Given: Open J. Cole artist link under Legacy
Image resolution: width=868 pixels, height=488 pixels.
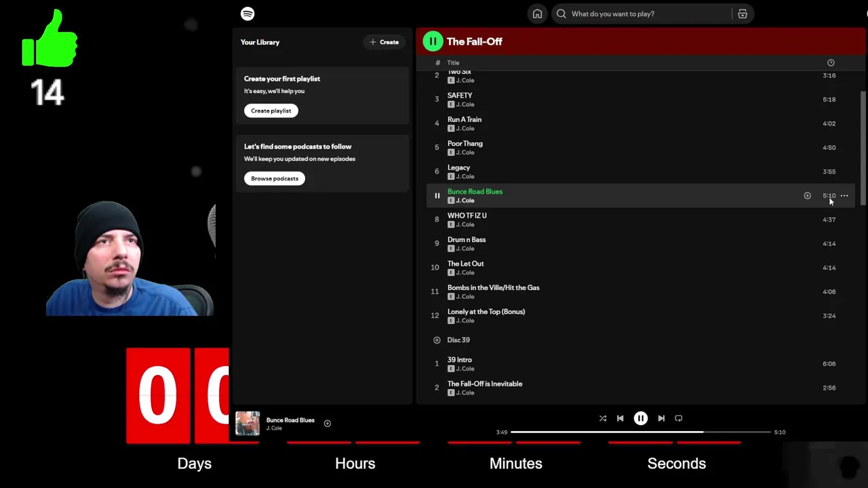Looking at the screenshot, I should (x=465, y=176).
